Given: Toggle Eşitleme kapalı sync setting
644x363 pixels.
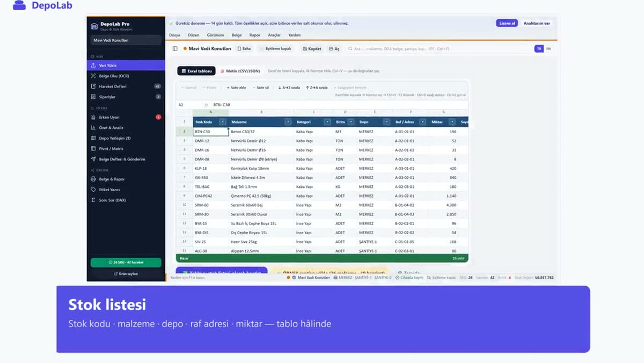Looking at the screenshot, I should pos(276,48).
